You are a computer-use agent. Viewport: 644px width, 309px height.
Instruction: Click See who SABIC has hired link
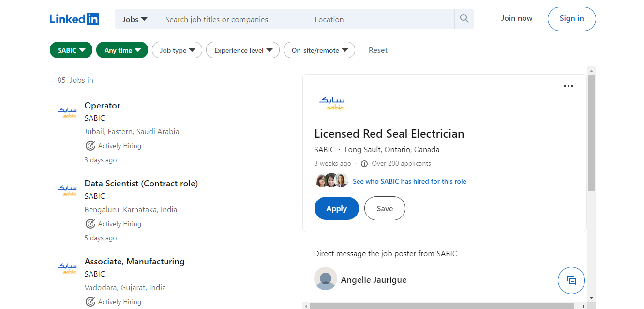tap(409, 181)
